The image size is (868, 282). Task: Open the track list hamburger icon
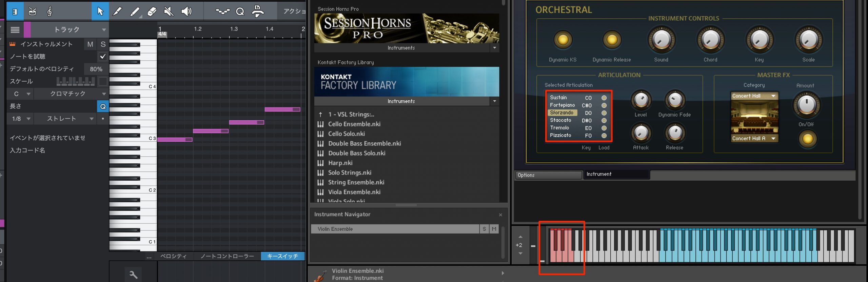pos(15,30)
